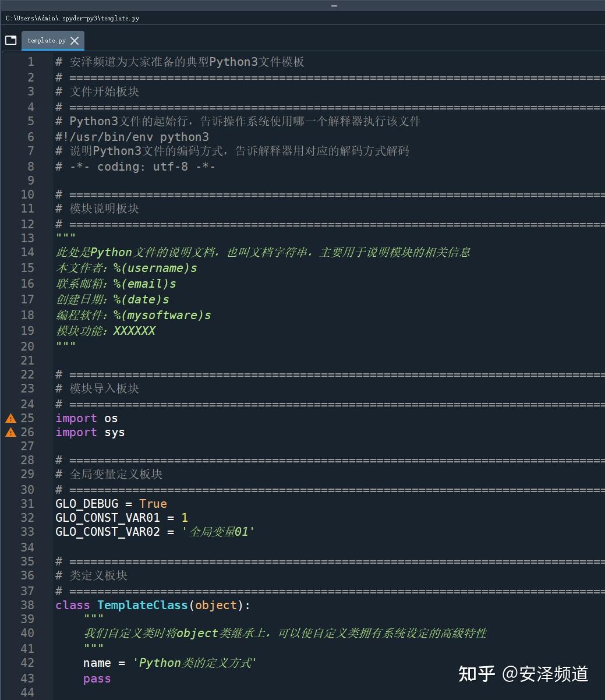Place cursor on shebang line python3

coord(184,137)
